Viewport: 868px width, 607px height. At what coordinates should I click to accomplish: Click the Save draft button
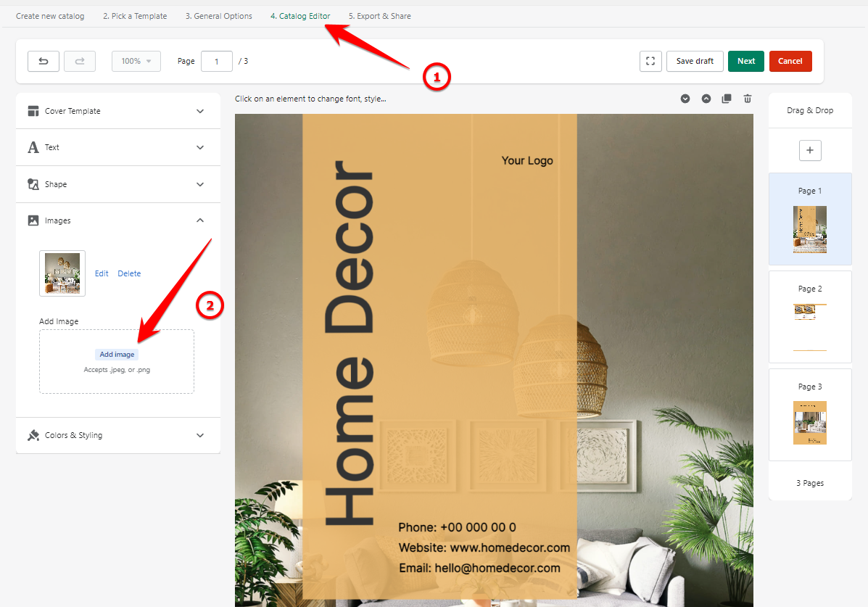point(695,61)
